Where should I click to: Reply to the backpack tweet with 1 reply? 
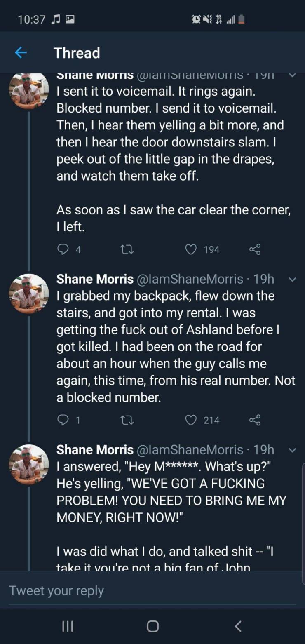pyautogui.click(x=63, y=420)
